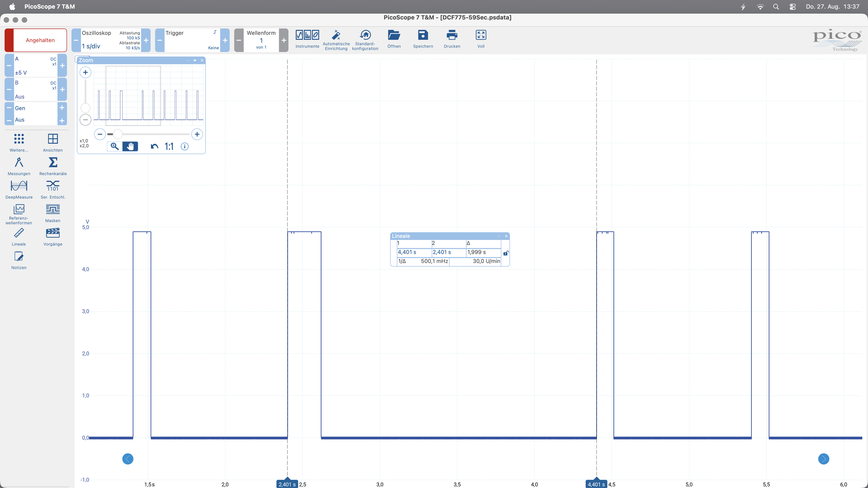Viewport: 868px width, 488px height.
Task: Open the Weitere tools grid
Action: coord(19,143)
